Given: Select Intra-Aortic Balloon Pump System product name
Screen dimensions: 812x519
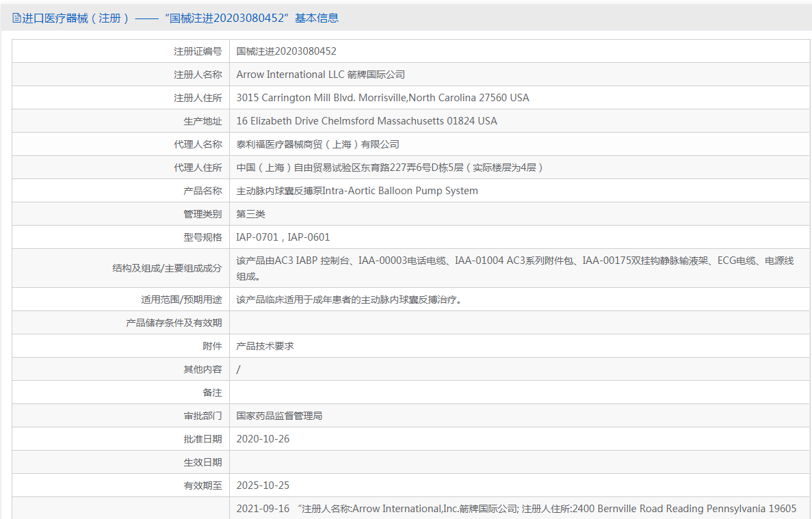Looking at the screenshot, I should [x=357, y=191].
